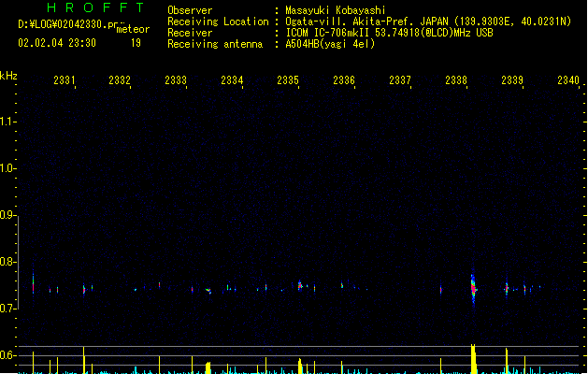This screenshot has height=374, width=588.
Task: Click the HROFFT title text
Action: click(95, 7)
